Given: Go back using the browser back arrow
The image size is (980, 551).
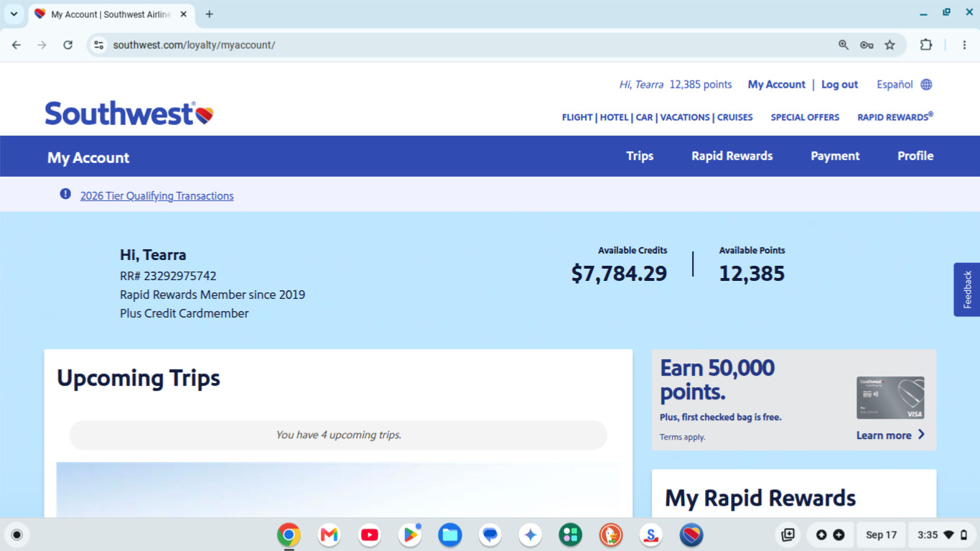Looking at the screenshot, I should tap(17, 45).
